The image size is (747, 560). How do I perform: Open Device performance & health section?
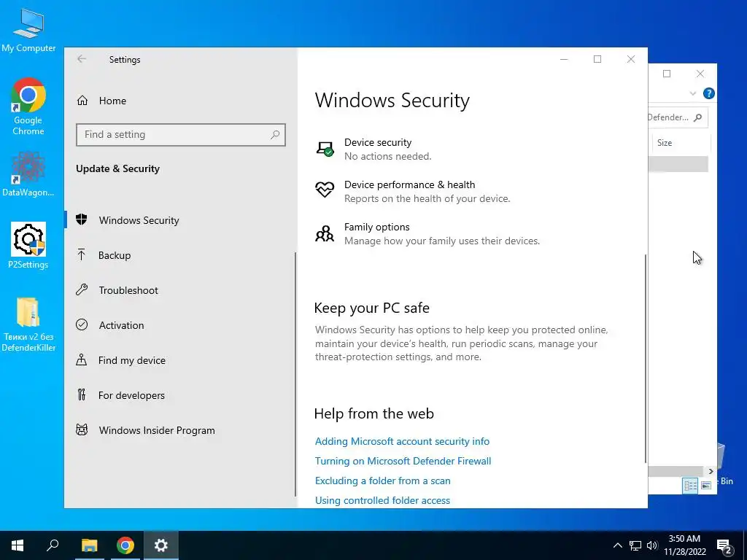[413, 192]
